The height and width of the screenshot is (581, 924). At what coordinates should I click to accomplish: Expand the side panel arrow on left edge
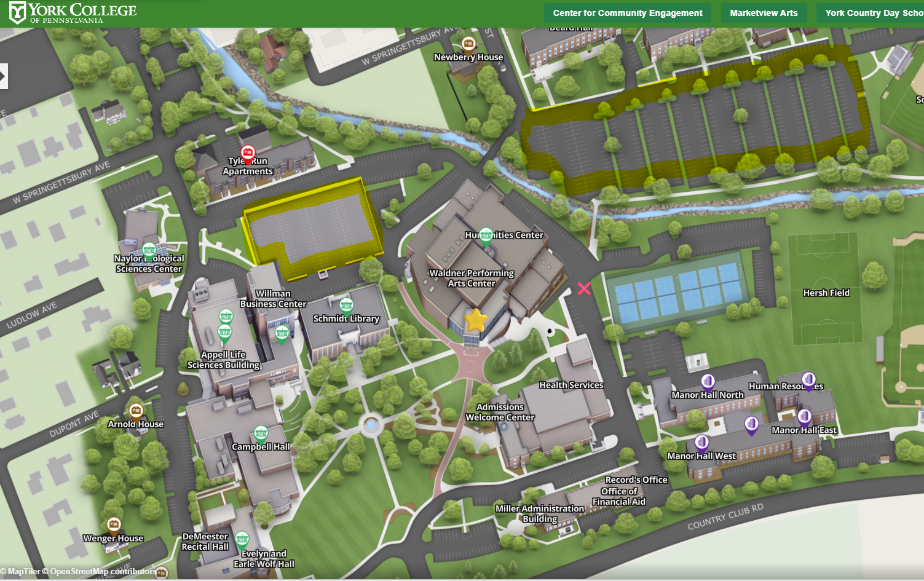[x=3, y=77]
